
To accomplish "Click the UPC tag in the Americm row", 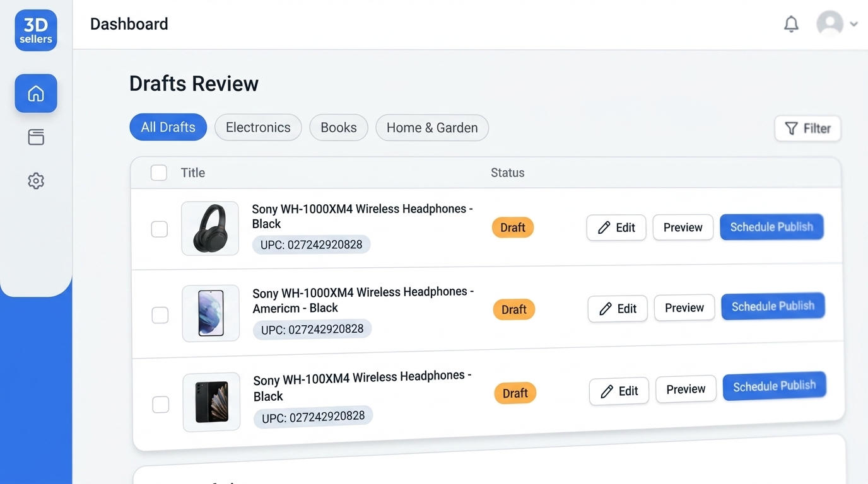I will point(312,329).
